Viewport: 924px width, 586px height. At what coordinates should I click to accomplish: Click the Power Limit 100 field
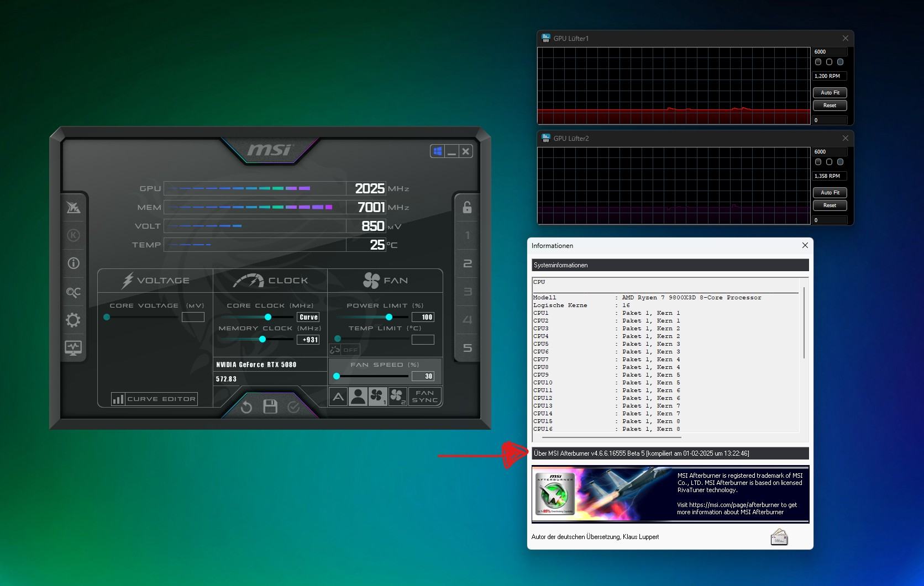[x=423, y=317]
